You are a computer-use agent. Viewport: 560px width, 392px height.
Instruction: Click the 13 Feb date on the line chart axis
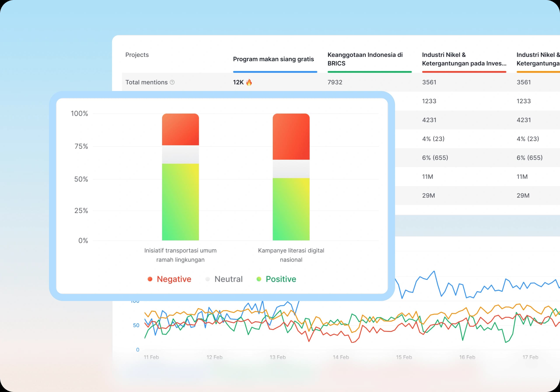(278, 357)
